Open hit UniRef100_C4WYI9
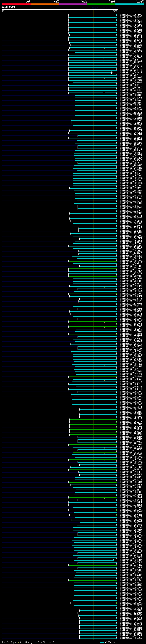 pos(131,72)
